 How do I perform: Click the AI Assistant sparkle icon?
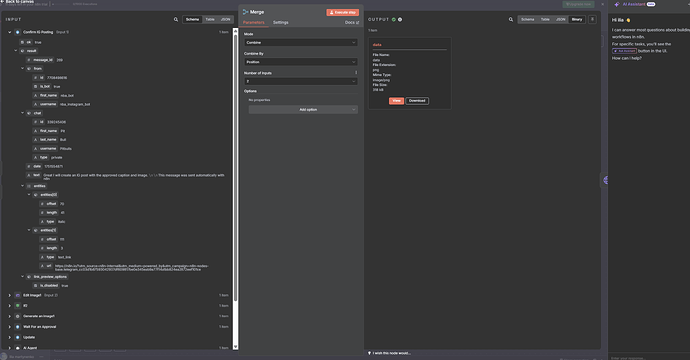pyautogui.click(x=617, y=4)
